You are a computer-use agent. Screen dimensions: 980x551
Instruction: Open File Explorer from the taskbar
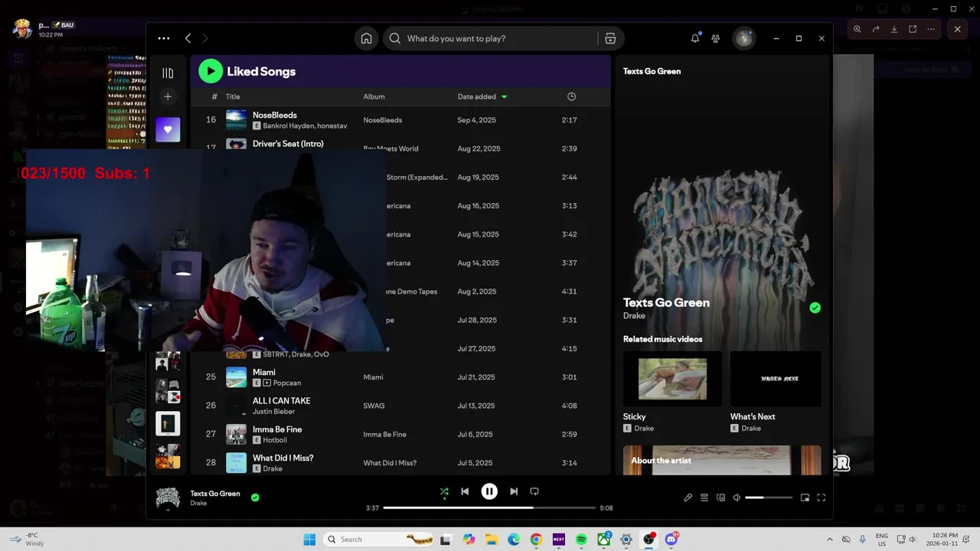click(x=491, y=540)
